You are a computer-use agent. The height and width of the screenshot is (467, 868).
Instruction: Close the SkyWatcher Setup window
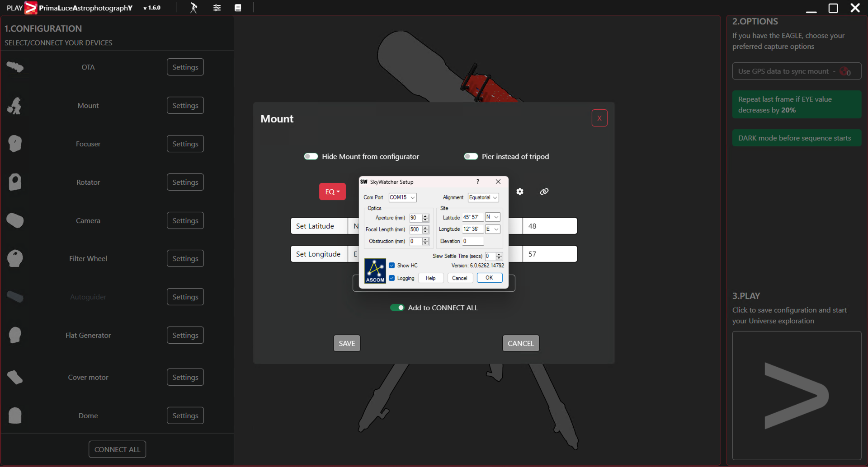(498, 182)
